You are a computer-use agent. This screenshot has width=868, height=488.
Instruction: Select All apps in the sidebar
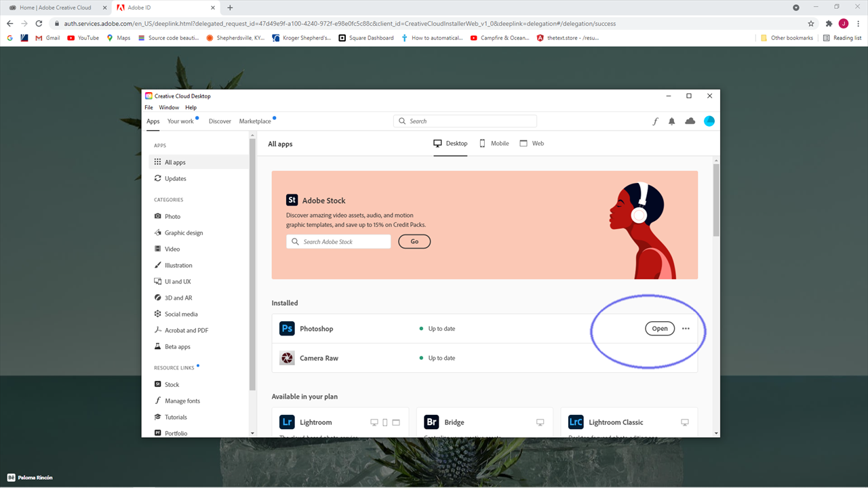point(199,163)
